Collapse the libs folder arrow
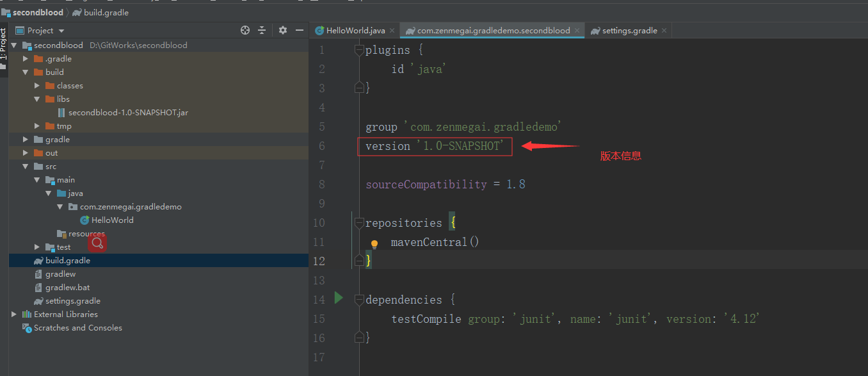Screen dimensions: 868x376 [37, 99]
